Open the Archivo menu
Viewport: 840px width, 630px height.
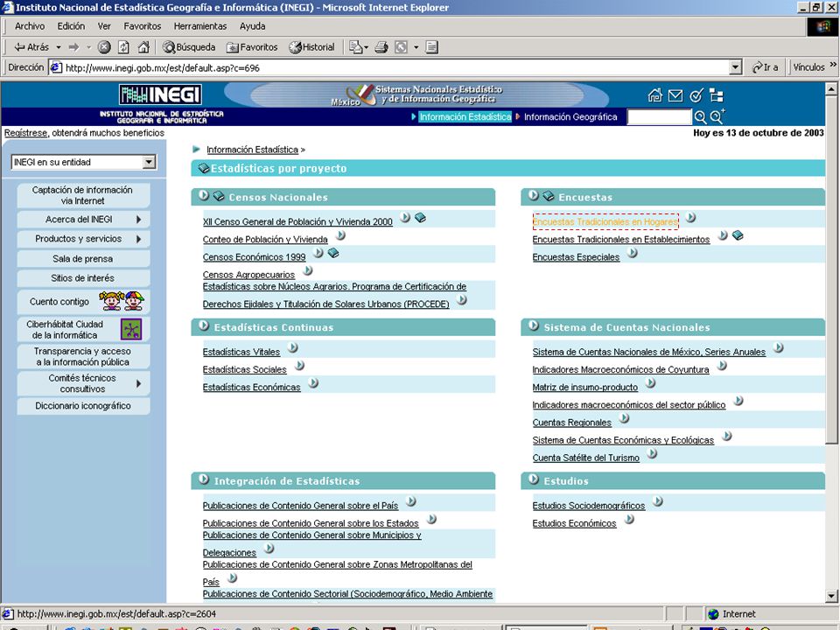30,26
